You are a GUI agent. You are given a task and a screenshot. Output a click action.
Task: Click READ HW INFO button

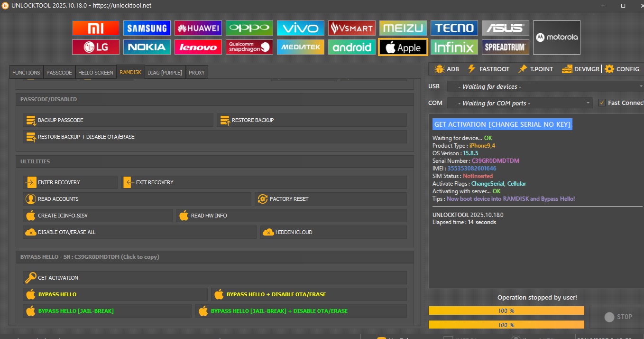tap(291, 216)
